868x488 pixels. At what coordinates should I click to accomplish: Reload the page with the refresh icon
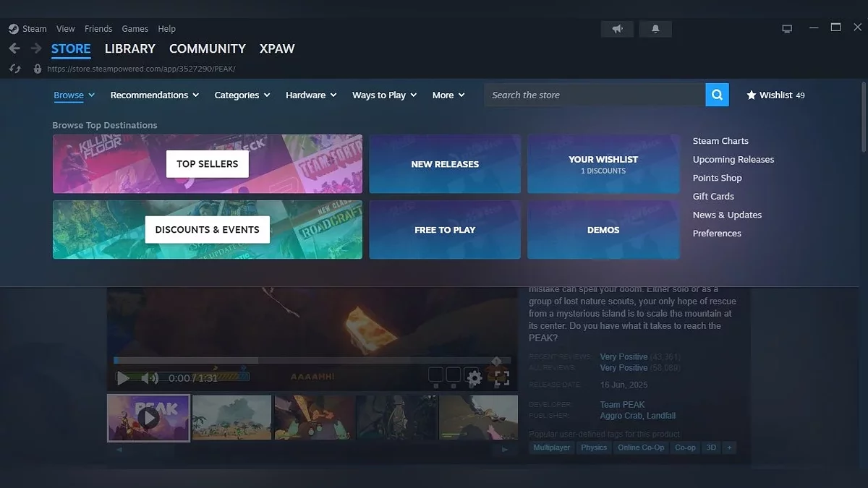click(x=14, y=69)
